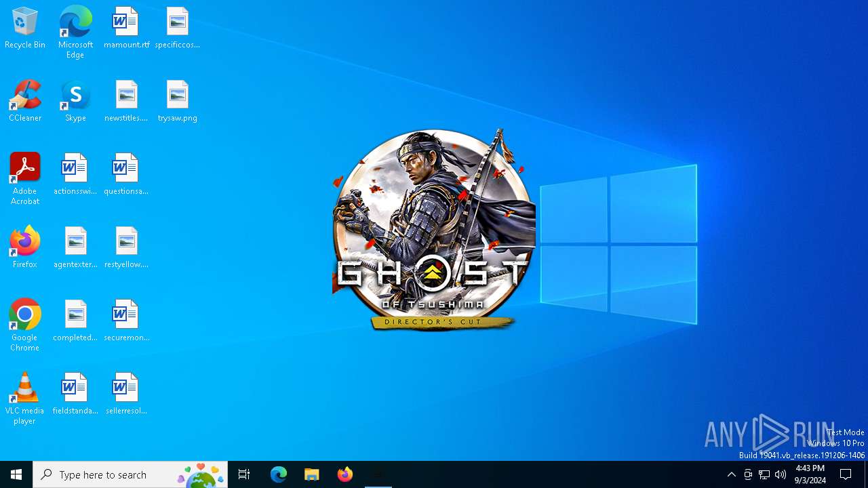Click the Show Desktop strip at the taskbar edge
The height and width of the screenshot is (488, 868).
(866, 474)
